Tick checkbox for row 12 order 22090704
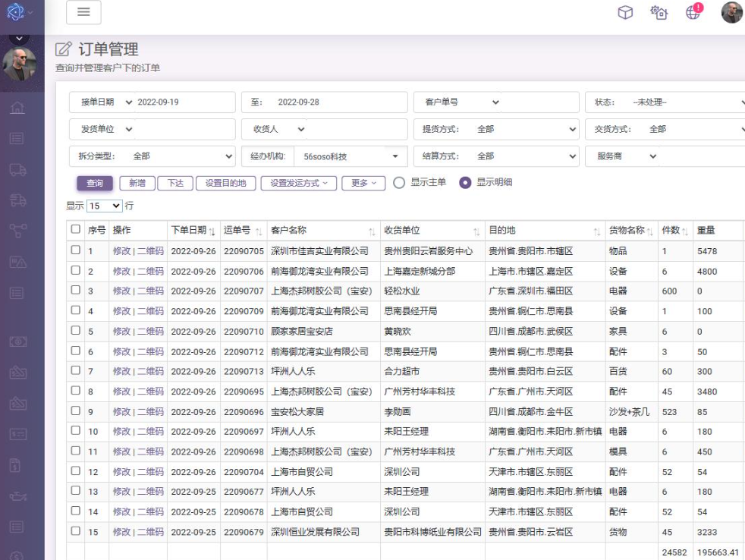This screenshot has height=560, width=745. tap(76, 470)
